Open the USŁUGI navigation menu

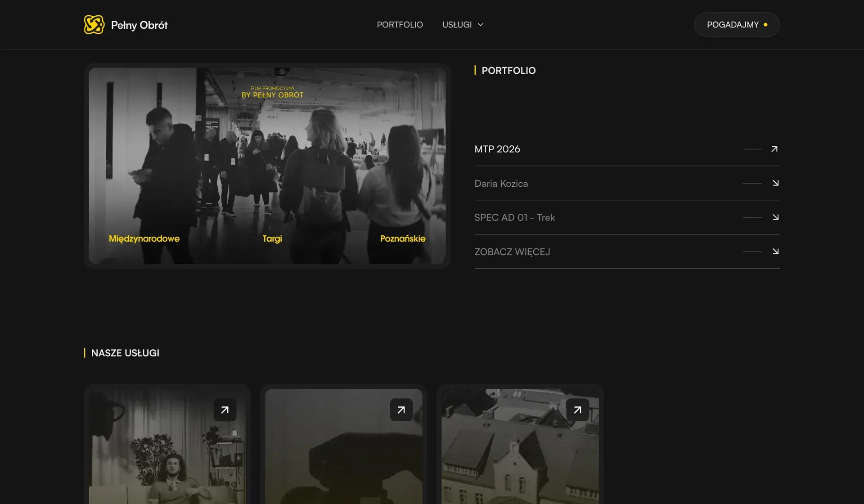(x=457, y=25)
